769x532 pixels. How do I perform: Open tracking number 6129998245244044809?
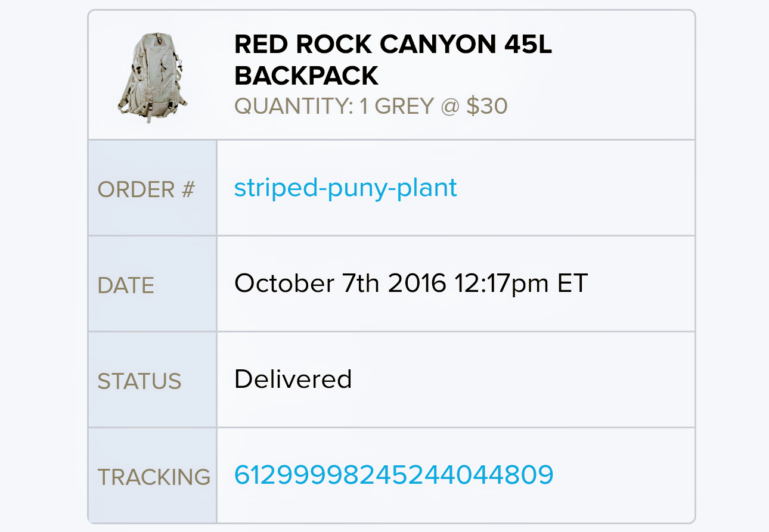pyautogui.click(x=393, y=475)
